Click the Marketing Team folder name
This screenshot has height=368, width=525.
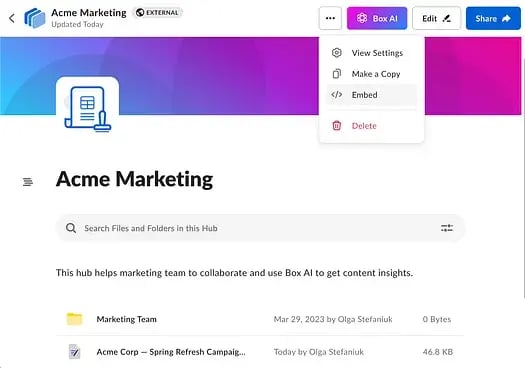click(x=127, y=319)
